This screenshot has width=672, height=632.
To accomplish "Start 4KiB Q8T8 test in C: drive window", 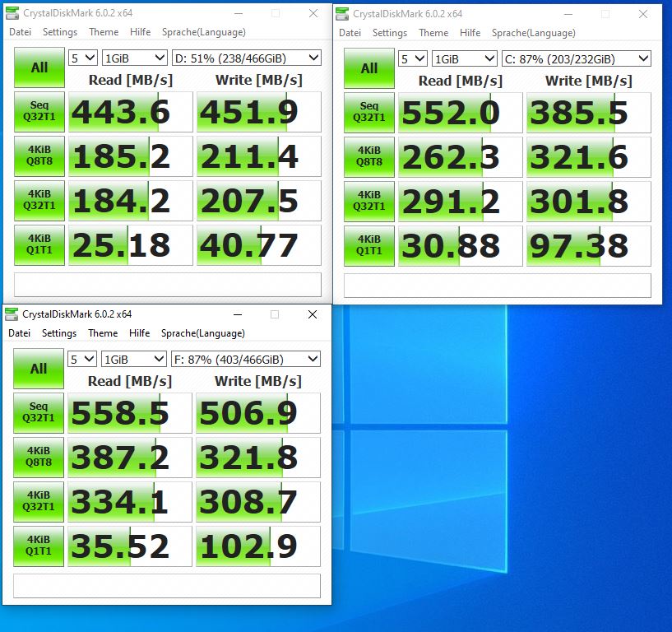I will point(369,157).
